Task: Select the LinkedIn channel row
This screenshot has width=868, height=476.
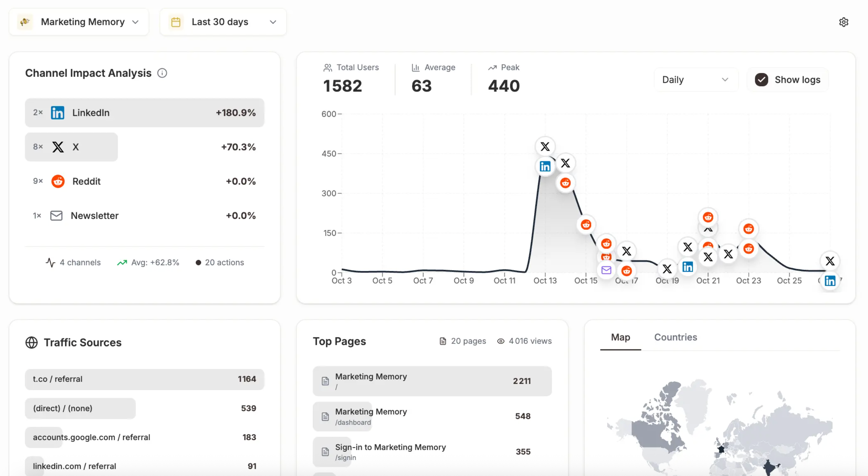Action: click(x=145, y=113)
